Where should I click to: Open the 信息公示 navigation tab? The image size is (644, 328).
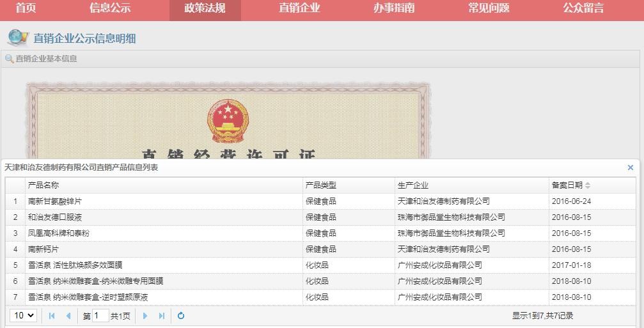(110, 8)
